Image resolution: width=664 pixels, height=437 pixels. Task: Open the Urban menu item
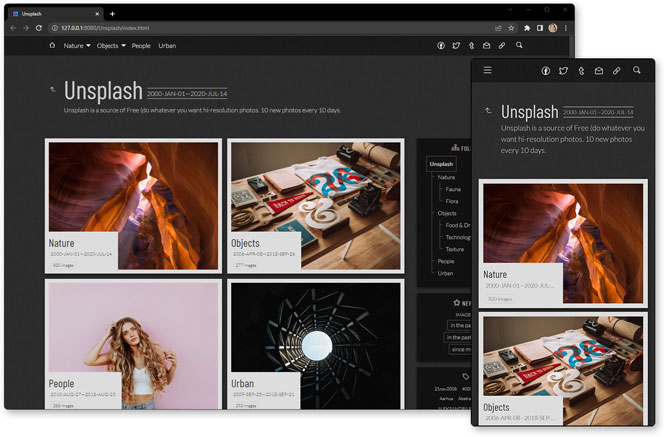click(x=167, y=46)
